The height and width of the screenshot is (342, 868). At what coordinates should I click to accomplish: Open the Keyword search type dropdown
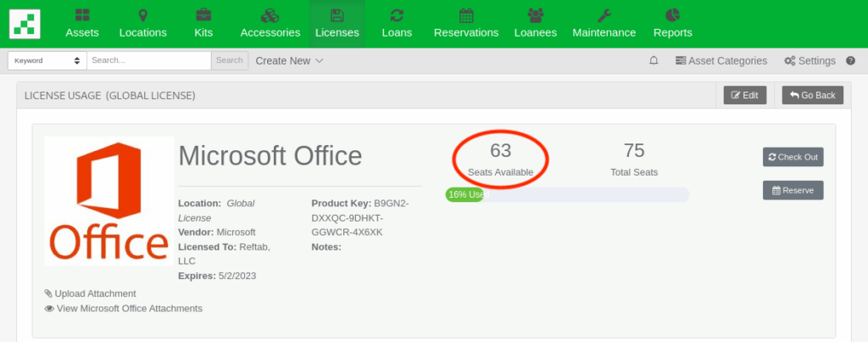tap(47, 61)
